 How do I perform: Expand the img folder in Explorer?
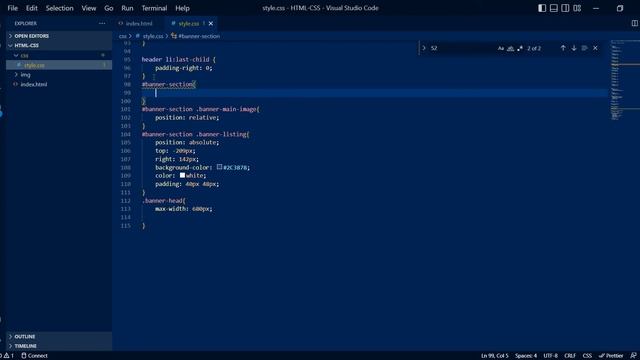coord(59,75)
